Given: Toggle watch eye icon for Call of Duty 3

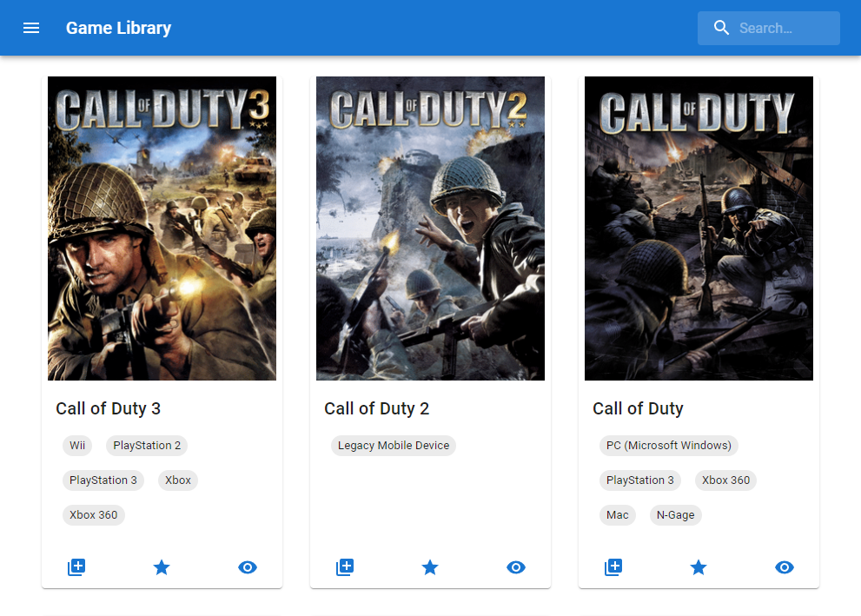Looking at the screenshot, I should (x=248, y=567).
